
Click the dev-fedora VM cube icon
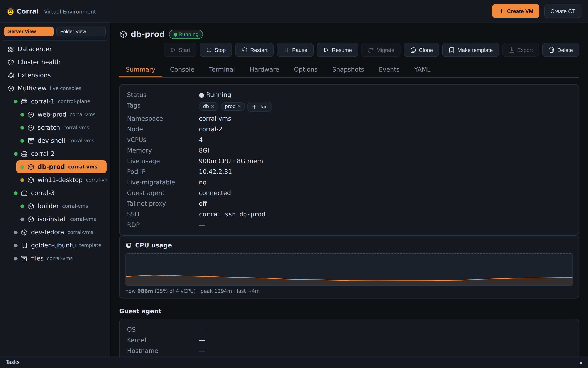24,232
